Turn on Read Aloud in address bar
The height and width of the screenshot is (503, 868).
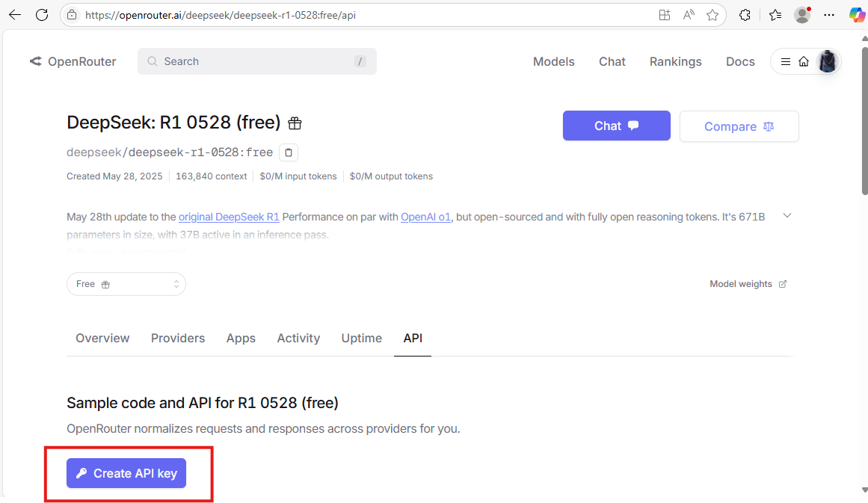[689, 15]
